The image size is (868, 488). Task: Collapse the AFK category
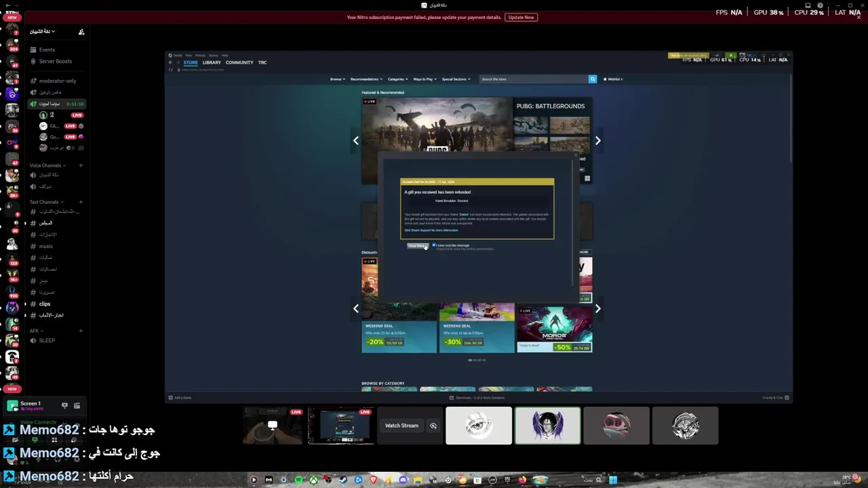click(x=36, y=331)
